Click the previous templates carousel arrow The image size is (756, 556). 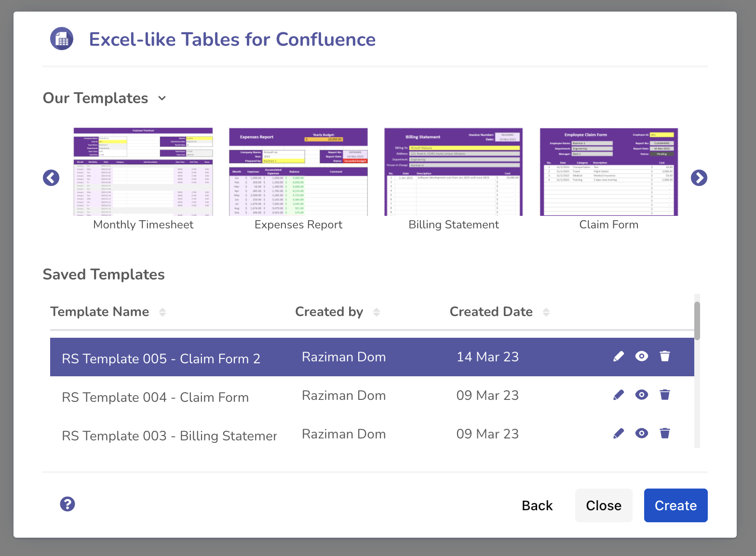click(51, 178)
